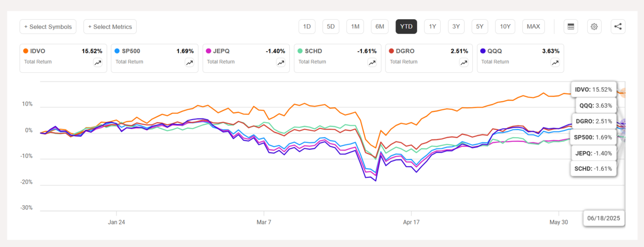Click the -30% y-axis label

click(x=26, y=207)
